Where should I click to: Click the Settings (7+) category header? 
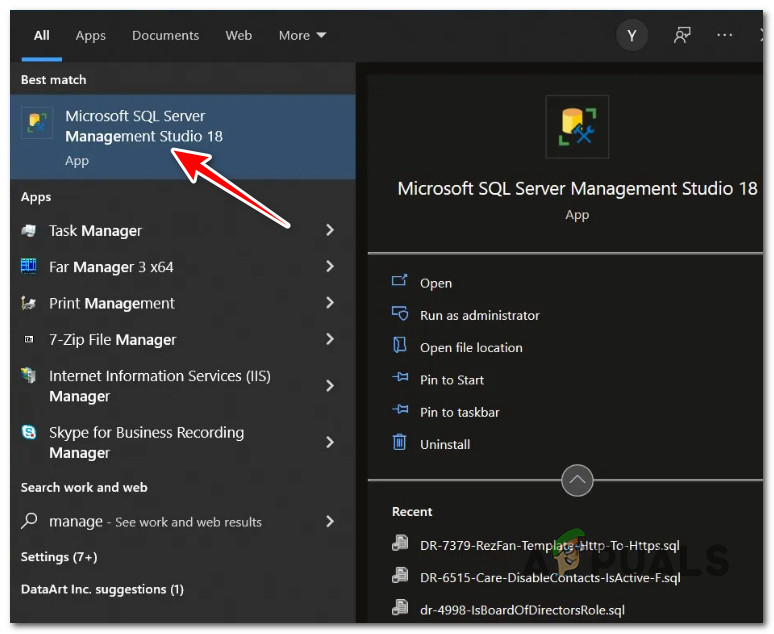[59, 557]
